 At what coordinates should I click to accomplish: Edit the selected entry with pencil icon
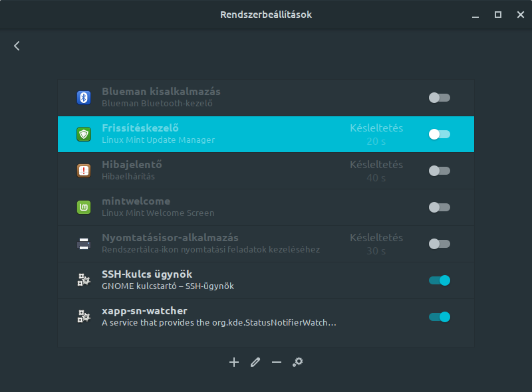point(255,362)
